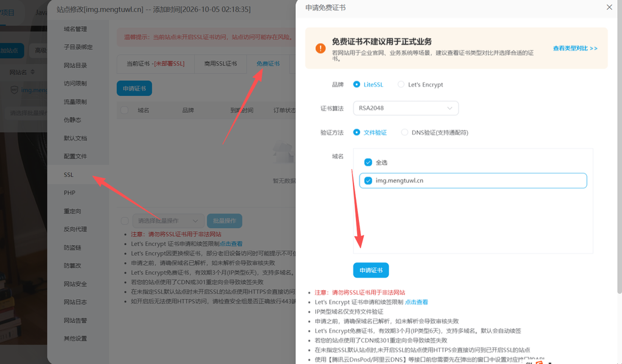The width and height of the screenshot is (622, 364).
Task: Open the 请选择批量操作 batch action dropdown
Action: 168,221
